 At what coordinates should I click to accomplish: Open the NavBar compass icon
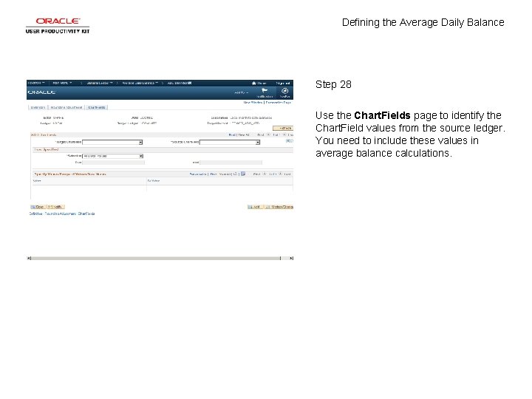tap(285, 91)
